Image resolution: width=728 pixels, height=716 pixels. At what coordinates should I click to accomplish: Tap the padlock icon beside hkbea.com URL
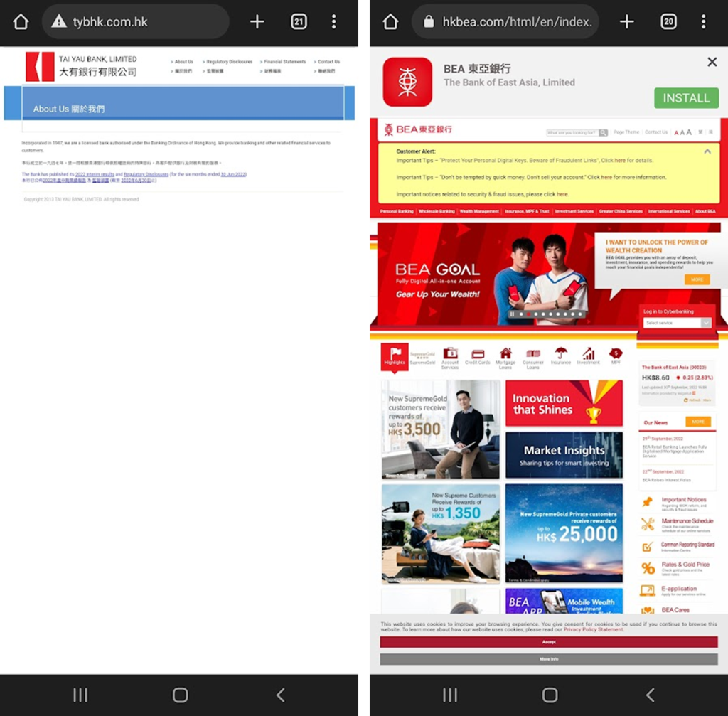(429, 21)
